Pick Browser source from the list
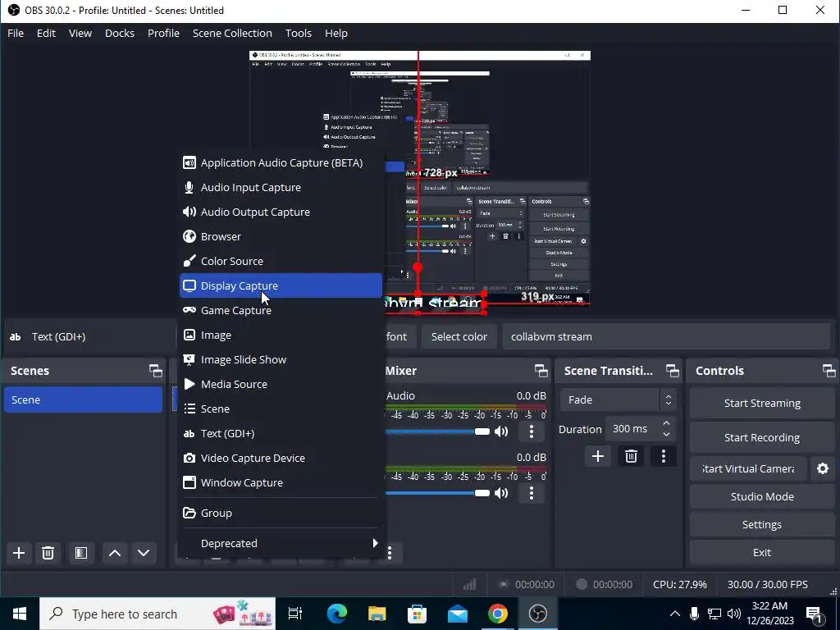Viewport: 840px width, 630px height. 281,237
